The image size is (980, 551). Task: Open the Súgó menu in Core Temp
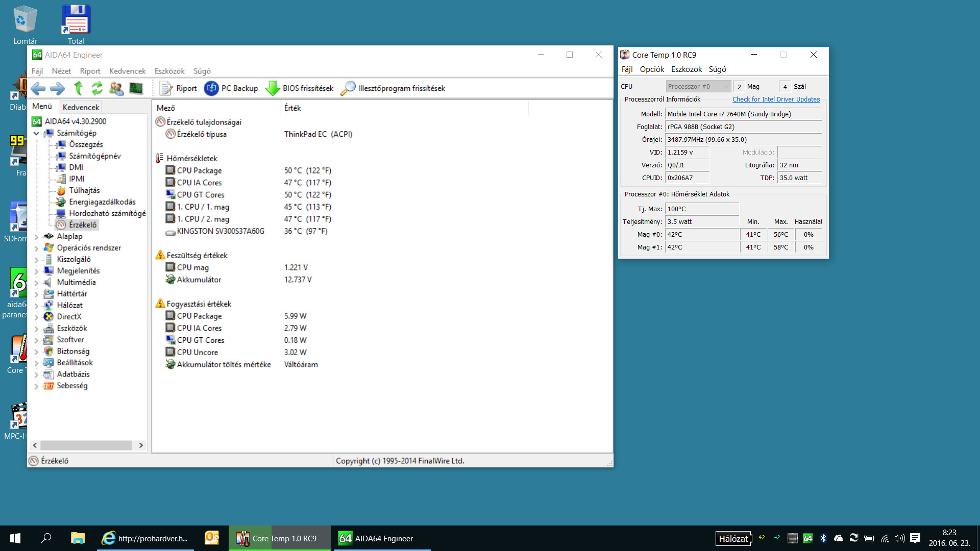[x=717, y=69]
